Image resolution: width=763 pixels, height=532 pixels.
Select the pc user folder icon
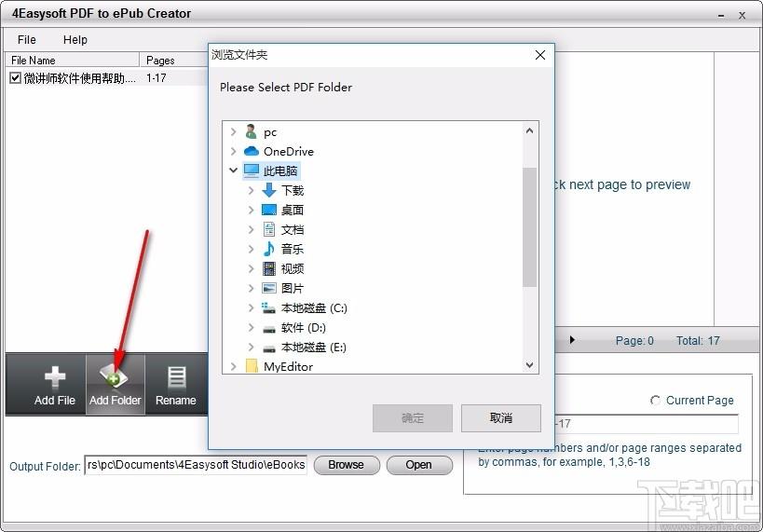(x=252, y=132)
